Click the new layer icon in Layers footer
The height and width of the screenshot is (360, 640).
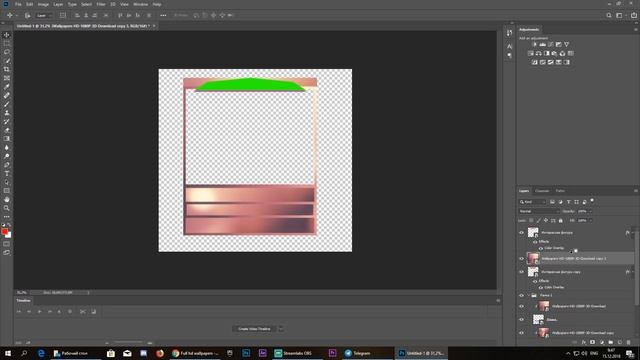click(x=620, y=342)
